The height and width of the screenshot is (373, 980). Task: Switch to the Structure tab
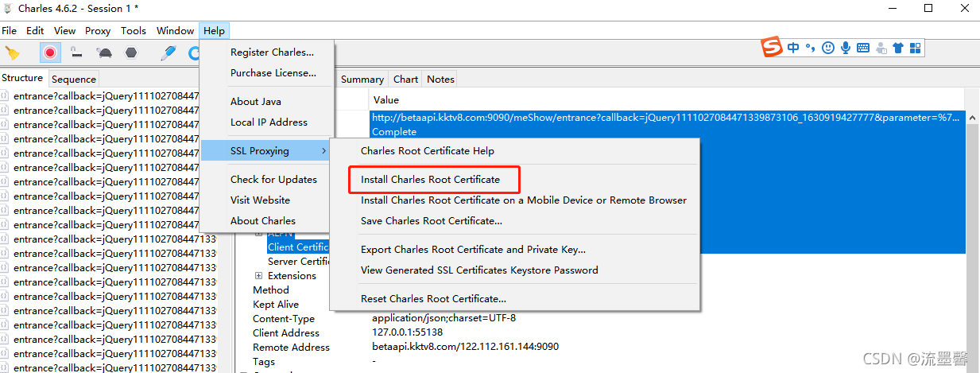click(23, 78)
